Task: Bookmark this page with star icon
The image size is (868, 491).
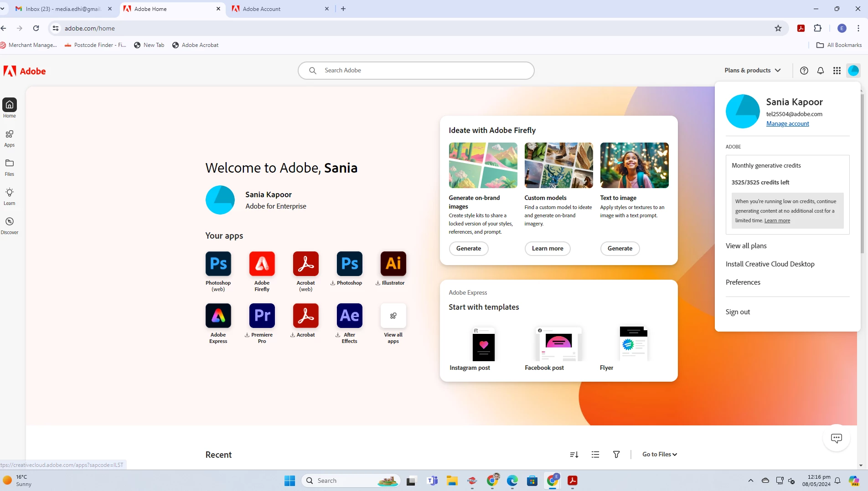Action: click(778, 28)
